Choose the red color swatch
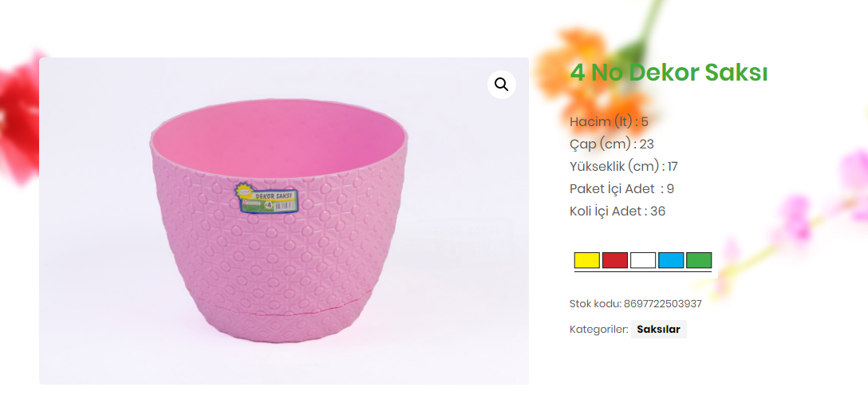 (615, 260)
